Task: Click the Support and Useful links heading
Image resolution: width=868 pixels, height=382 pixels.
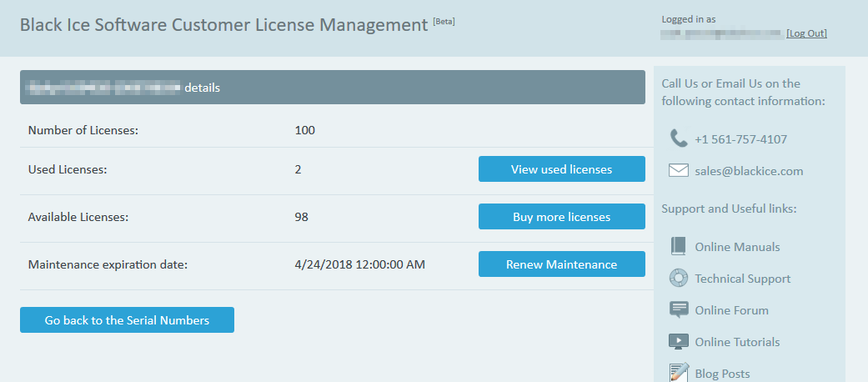Action: pyautogui.click(x=729, y=209)
